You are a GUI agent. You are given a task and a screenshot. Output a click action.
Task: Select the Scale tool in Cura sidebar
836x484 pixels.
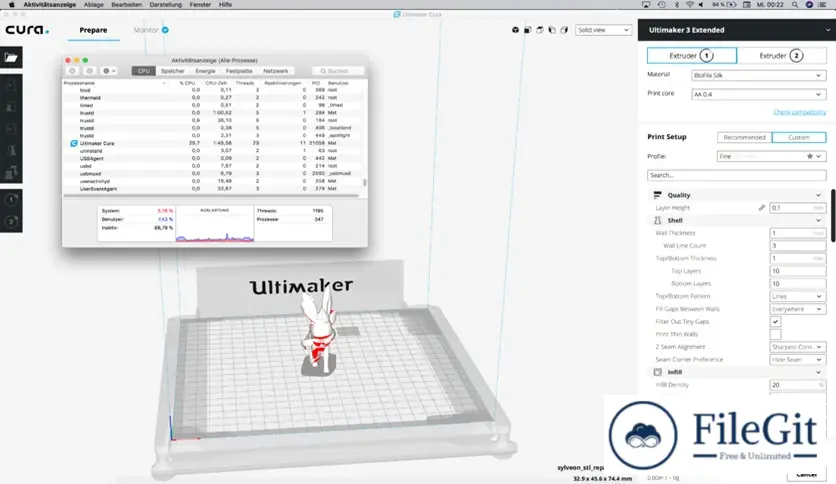(x=11, y=107)
